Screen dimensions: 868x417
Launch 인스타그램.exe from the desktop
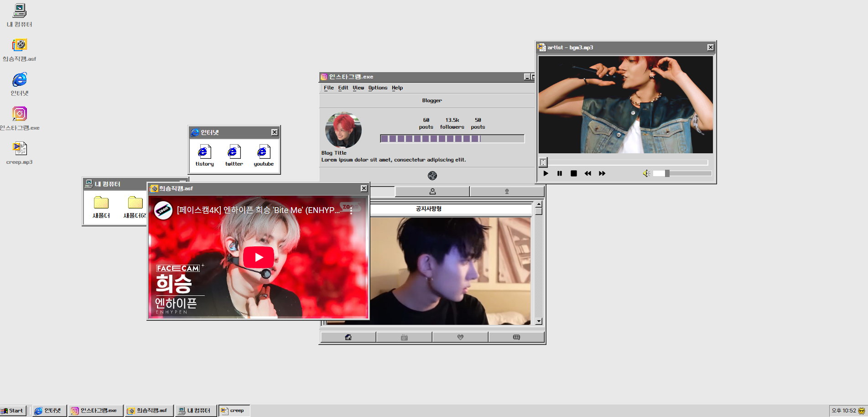tap(19, 119)
